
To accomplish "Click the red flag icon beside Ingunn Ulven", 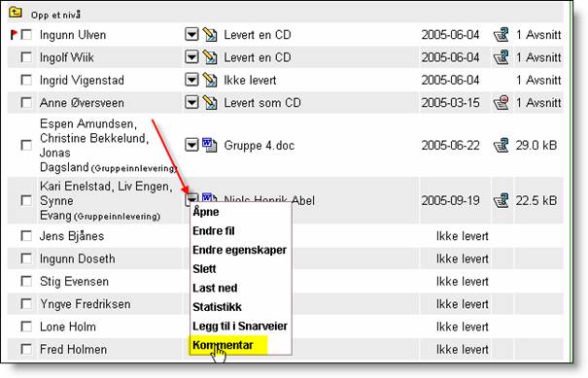I will [14, 35].
